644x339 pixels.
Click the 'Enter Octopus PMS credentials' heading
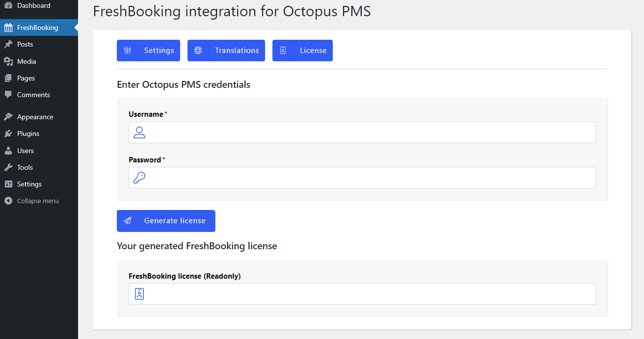(x=184, y=84)
